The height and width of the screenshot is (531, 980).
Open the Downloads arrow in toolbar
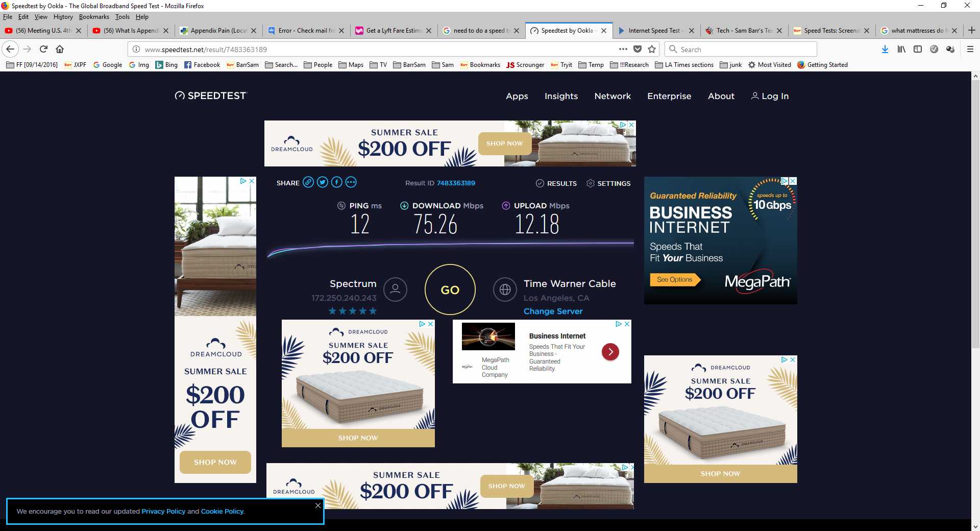885,49
